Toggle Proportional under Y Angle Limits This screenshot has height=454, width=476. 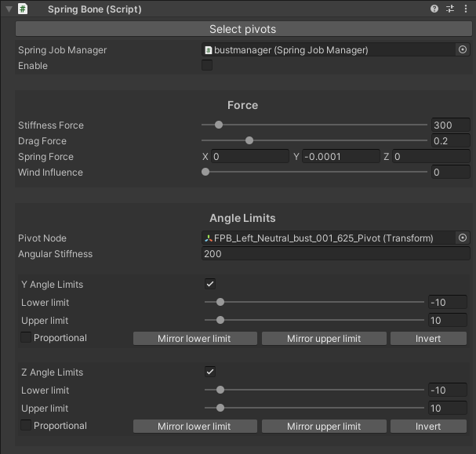tap(26, 337)
